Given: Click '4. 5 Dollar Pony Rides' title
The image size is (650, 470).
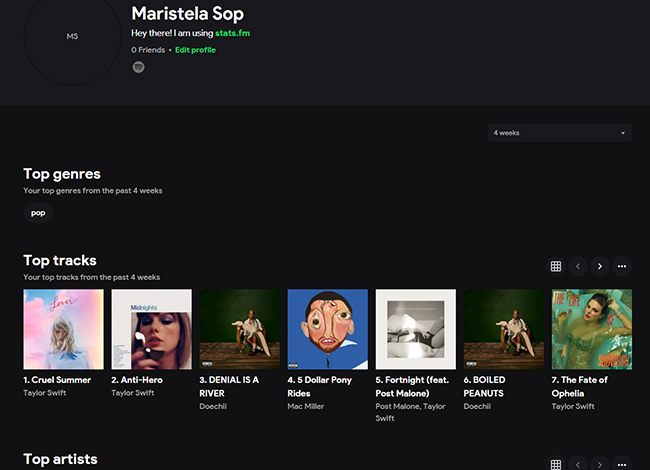Looking at the screenshot, I should tap(320, 387).
